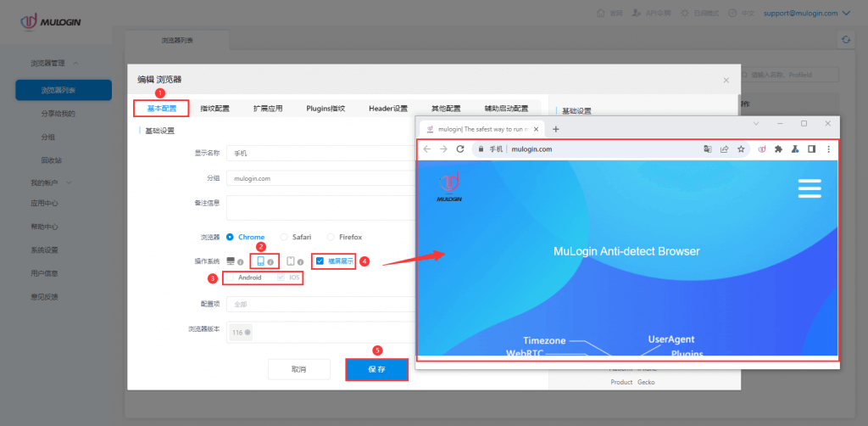Select the mobile phone operating system icon
This screenshot has height=426, width=868.
261,261
